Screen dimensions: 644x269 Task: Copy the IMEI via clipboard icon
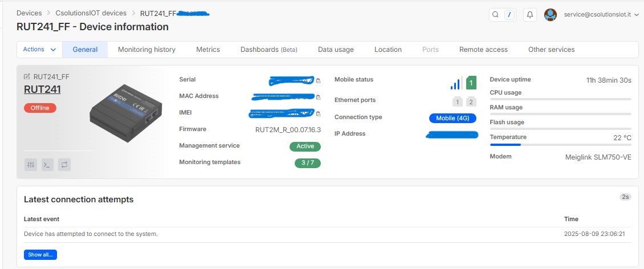click(318, 113)
